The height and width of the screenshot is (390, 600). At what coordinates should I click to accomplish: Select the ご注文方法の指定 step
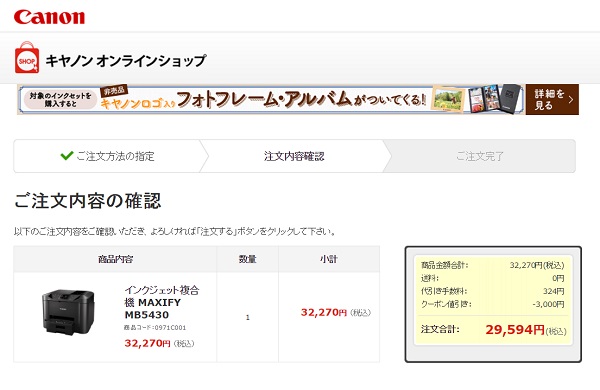107,156
